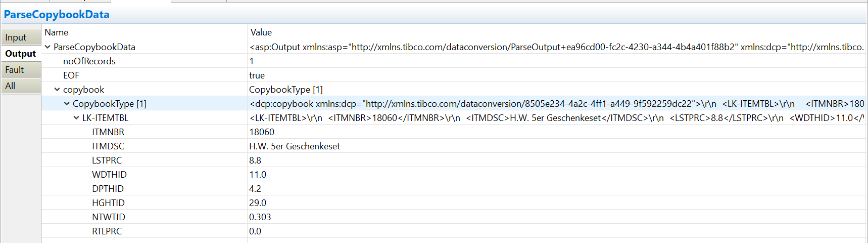The height and width of the screenshot is (243, 868).
Task: Click the NTWTID value 0.303
Action: click(260, 217)
